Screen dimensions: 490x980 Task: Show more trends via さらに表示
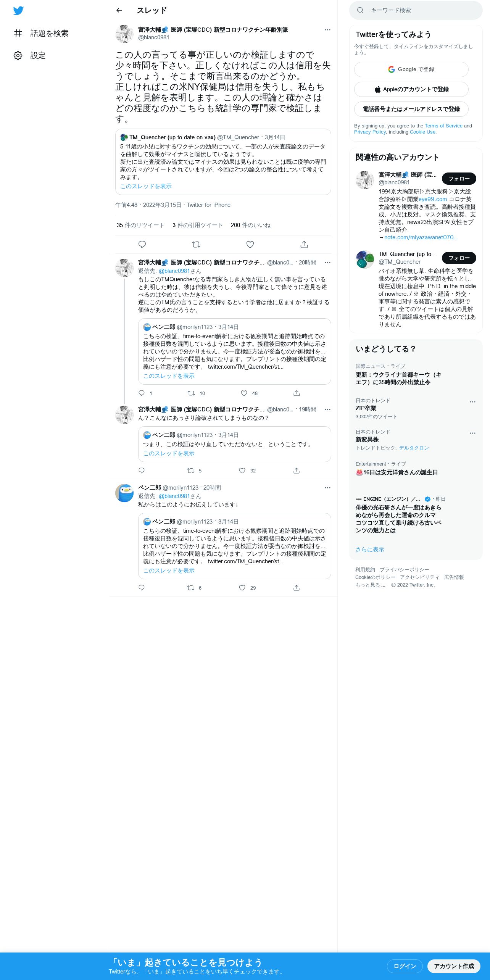click(x=370, y=550)
